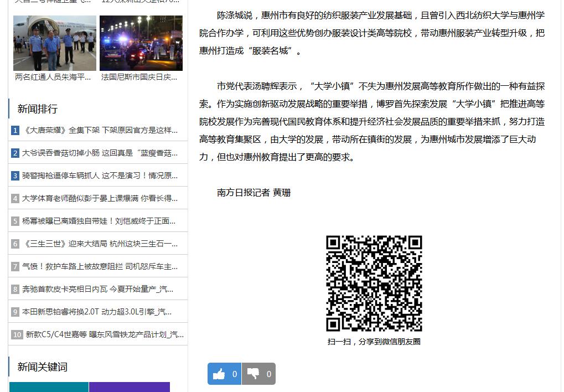Click rank number 2 badge
564x392 pixels.
point(15,153)
